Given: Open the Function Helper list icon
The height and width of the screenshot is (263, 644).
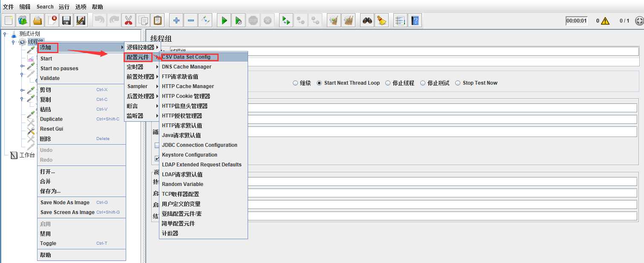Looking at the screenshot, I should coord(400,20).
